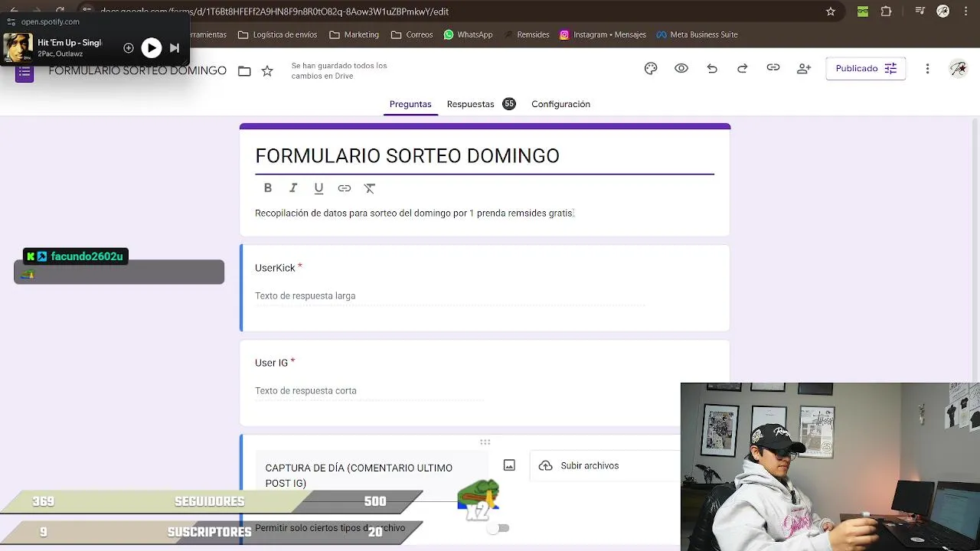Viewport: 980px width, 551px height.
Task: Open the WhatsApp bookmark
Action: 468,34
